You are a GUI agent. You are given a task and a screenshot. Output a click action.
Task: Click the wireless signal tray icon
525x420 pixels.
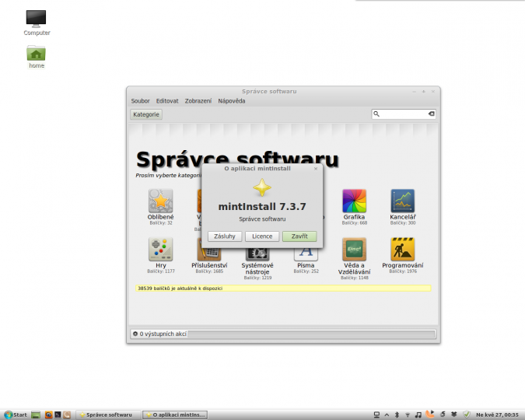point(408,415)
